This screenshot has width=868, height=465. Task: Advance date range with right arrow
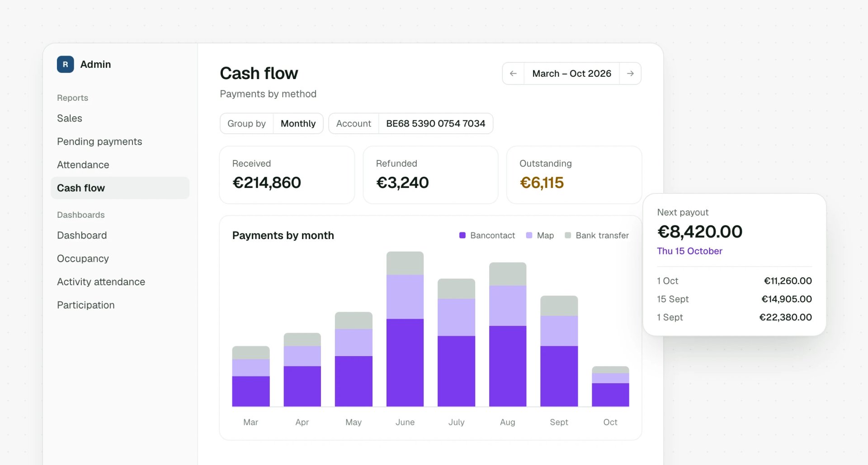[x=630, y=73]
